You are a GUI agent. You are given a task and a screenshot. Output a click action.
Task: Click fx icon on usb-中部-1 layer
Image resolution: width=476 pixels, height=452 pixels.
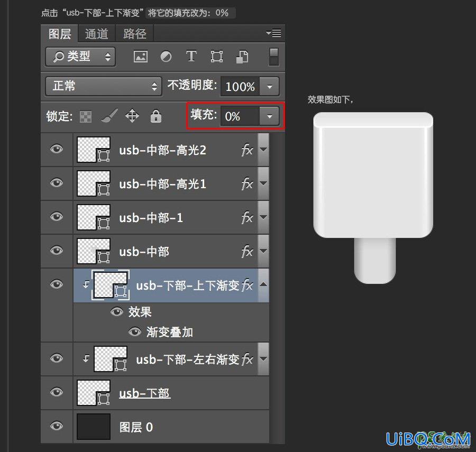pyautogui.click(x=247, y=217)
